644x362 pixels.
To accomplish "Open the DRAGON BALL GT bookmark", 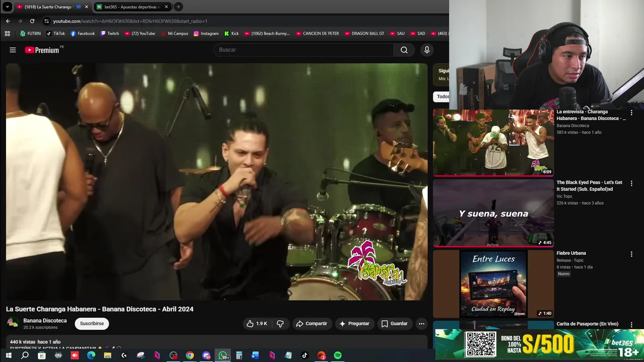I will point(364,34).
